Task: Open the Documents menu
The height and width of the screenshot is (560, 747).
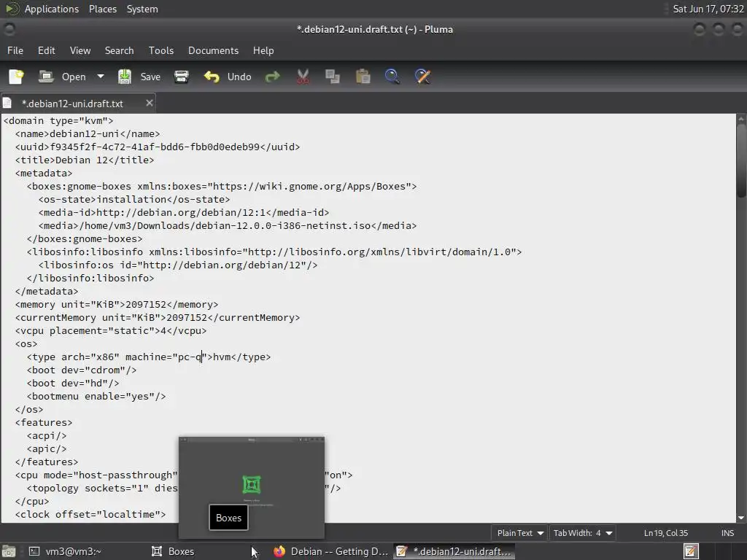Action: [213, 50]
